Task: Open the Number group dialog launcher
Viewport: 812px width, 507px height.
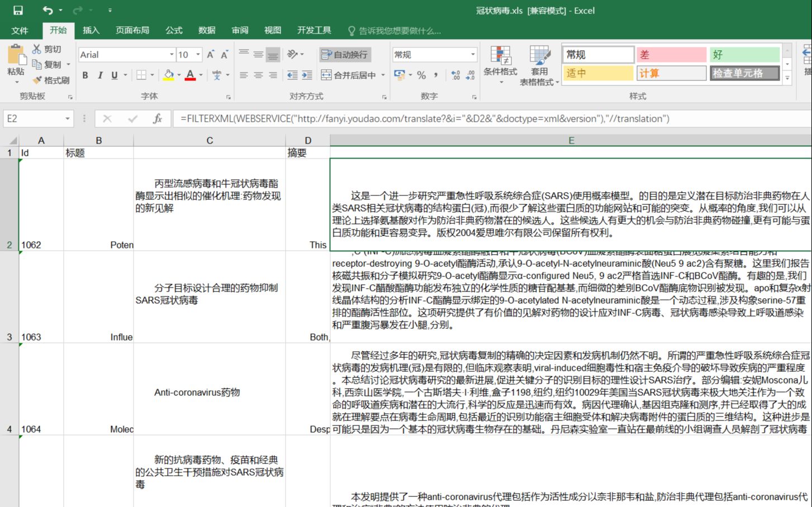Action: (474, 97)
